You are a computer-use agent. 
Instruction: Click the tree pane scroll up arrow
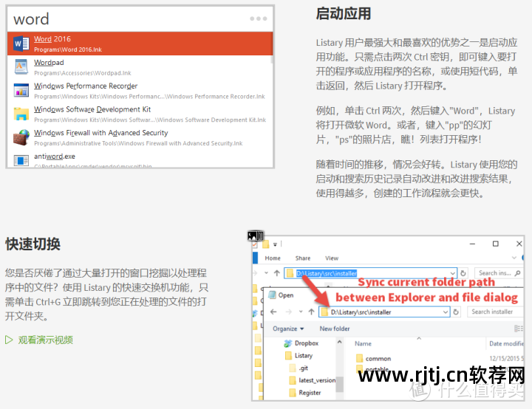coord(339,343)
